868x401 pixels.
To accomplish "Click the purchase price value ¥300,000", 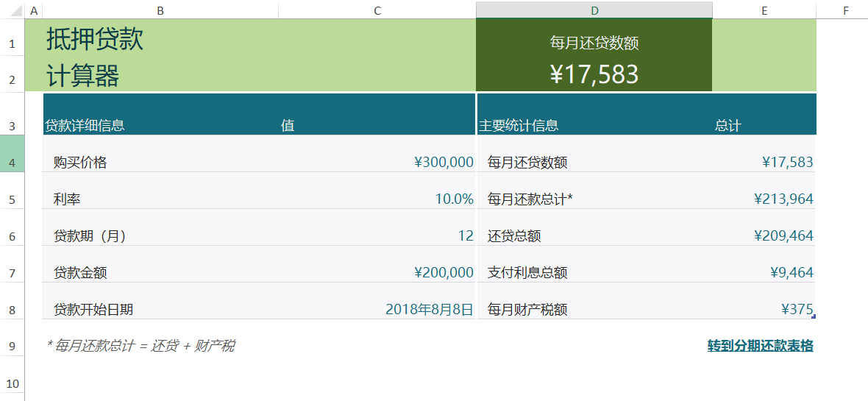I will click(x=444, y=163).
